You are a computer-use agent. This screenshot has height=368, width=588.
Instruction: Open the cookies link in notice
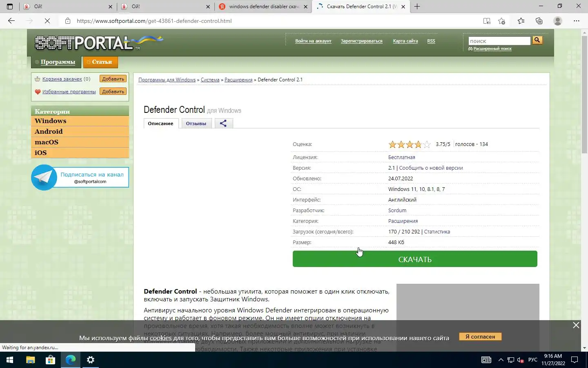pos(160,338)
